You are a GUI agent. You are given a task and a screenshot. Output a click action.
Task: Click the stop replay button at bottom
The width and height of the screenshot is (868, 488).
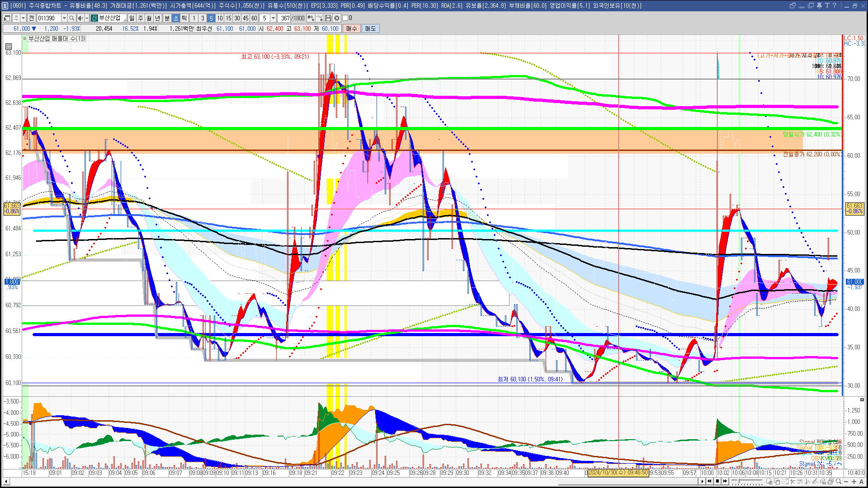click(717, 481)
